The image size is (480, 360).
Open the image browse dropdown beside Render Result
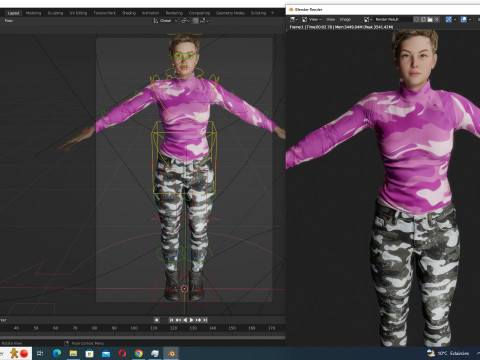[368, 19]
